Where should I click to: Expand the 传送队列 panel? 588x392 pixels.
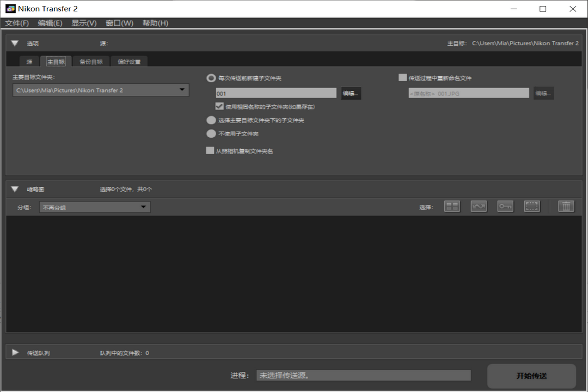15,353
